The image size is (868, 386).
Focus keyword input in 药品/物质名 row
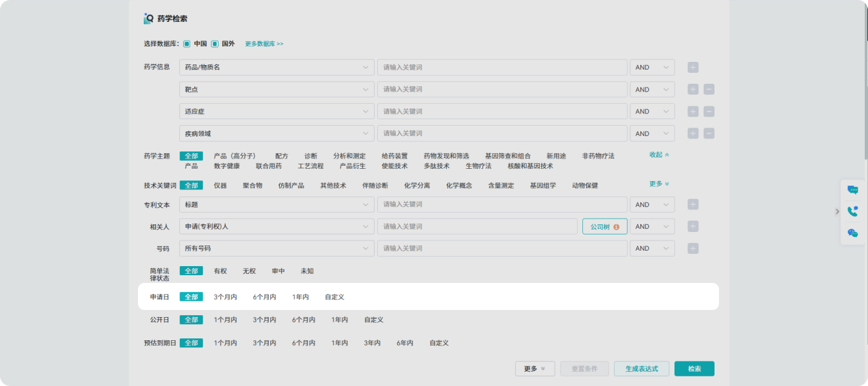(x=502, y=67)
